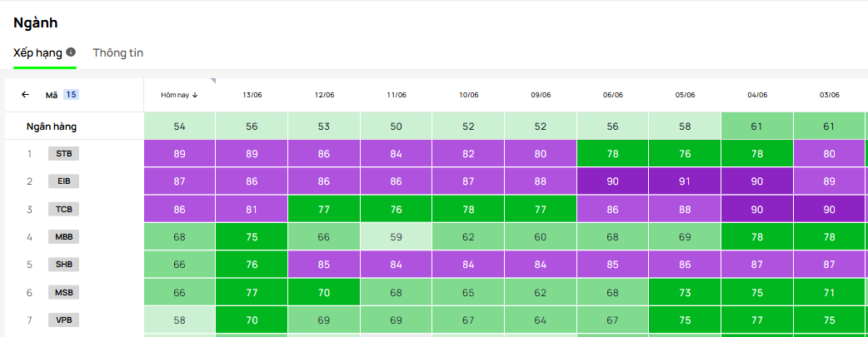
Task: Select the MBB ticker badge
Action: 63,237
